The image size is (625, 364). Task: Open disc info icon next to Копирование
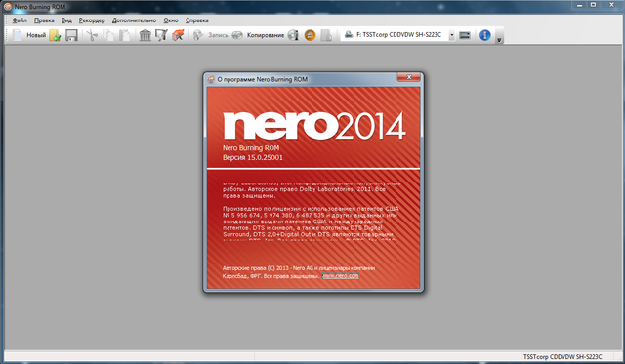(x=293, y=35)
